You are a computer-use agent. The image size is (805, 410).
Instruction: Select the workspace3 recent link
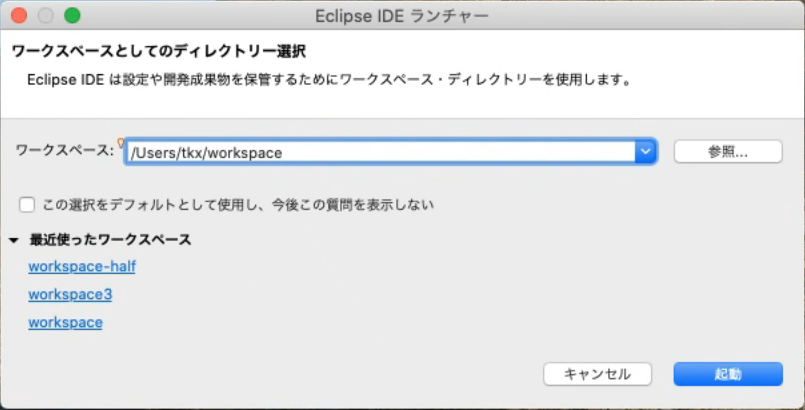[70, 295]
